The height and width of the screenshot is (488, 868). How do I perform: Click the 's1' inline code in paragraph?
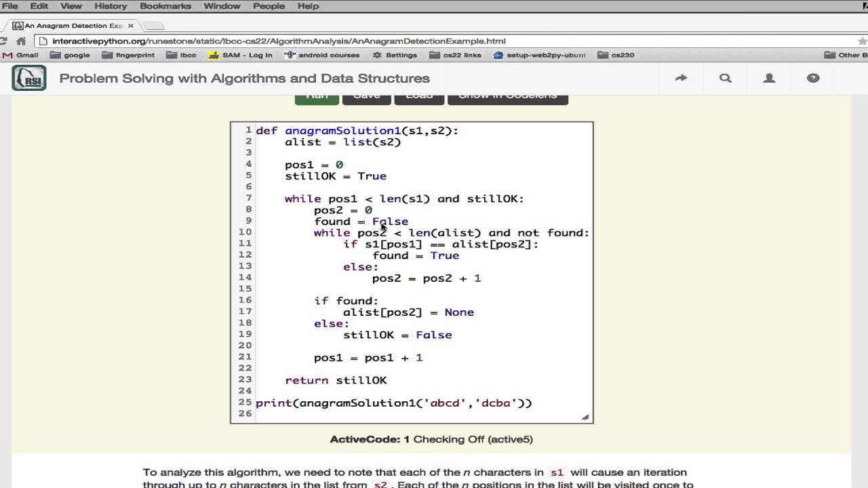tap(557, 472)
